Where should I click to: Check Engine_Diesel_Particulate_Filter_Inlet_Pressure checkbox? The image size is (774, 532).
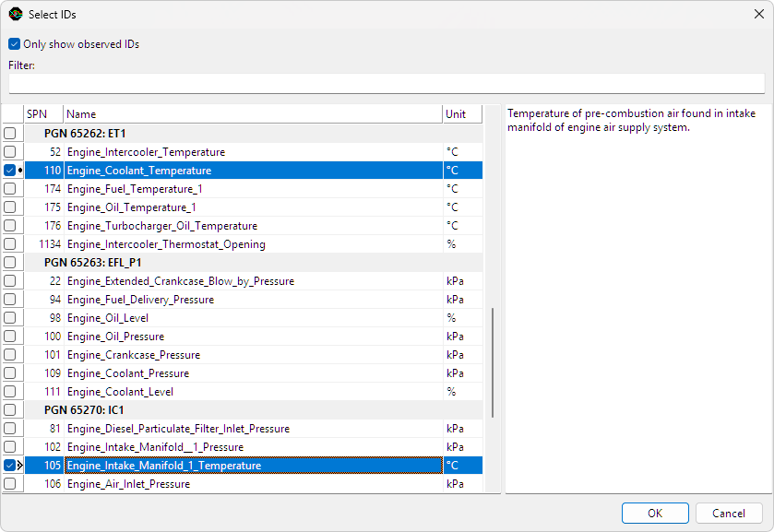[x=10, y=429]
